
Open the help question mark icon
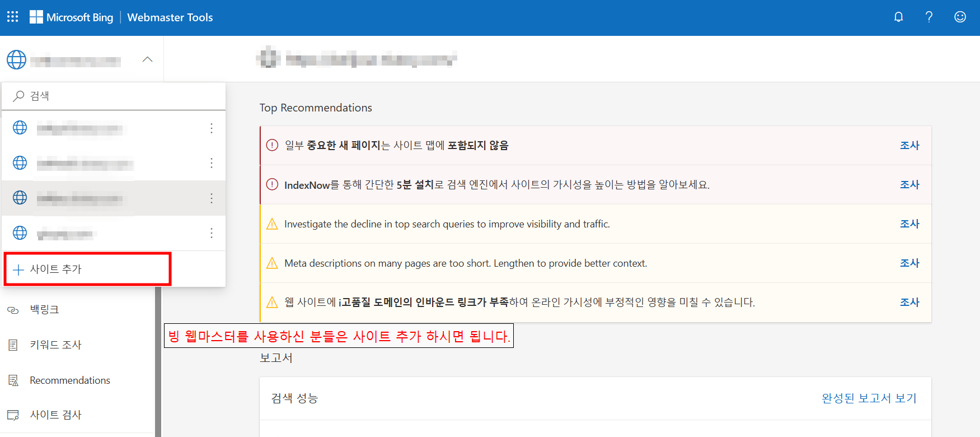[x=929, y=17]
